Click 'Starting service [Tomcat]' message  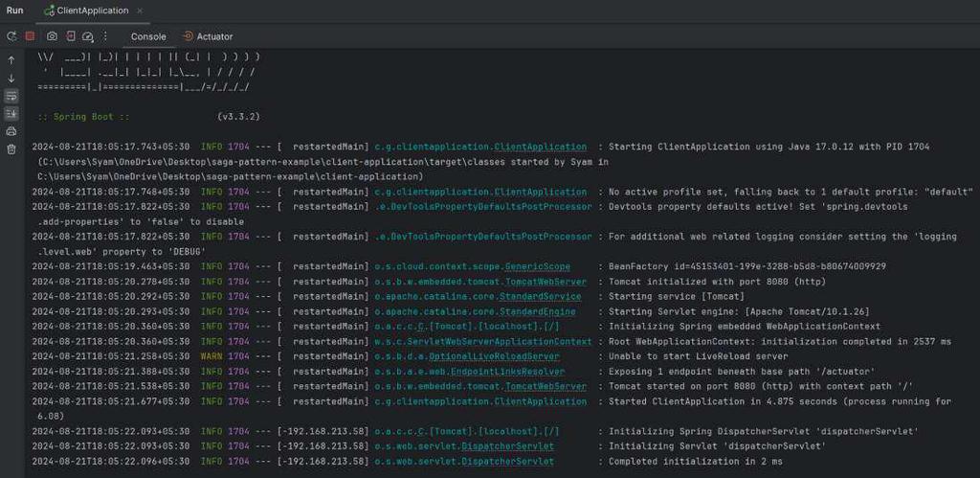click(677, 297)
